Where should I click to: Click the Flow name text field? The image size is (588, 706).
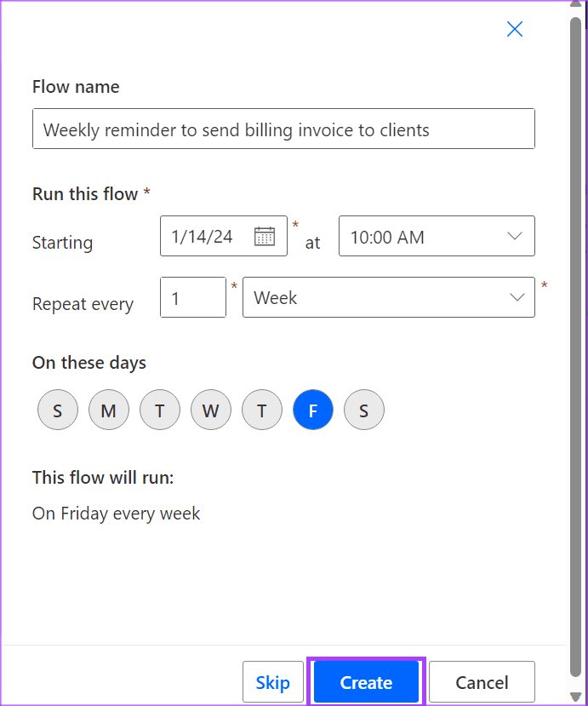tap(283, 129)
